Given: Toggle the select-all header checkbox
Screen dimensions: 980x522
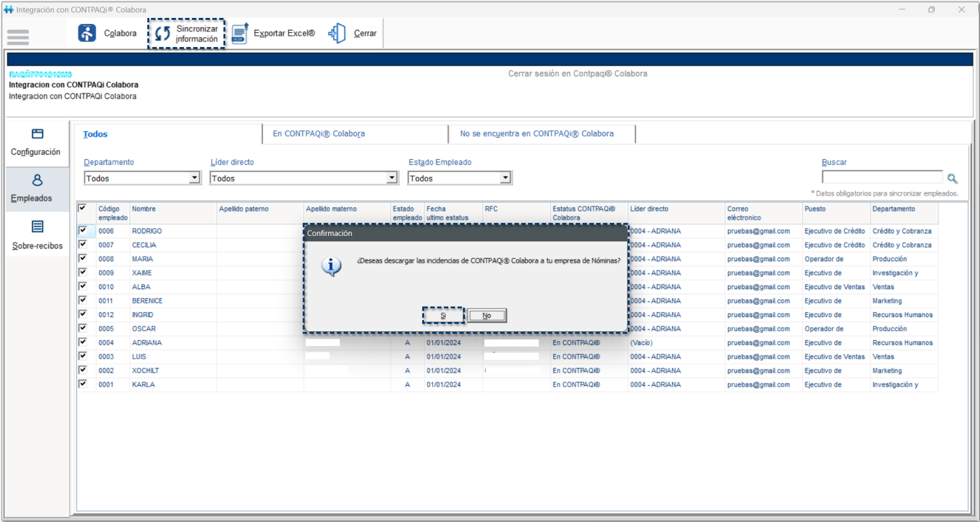Looking at the screenshot, I should click(x=82, y=209).
